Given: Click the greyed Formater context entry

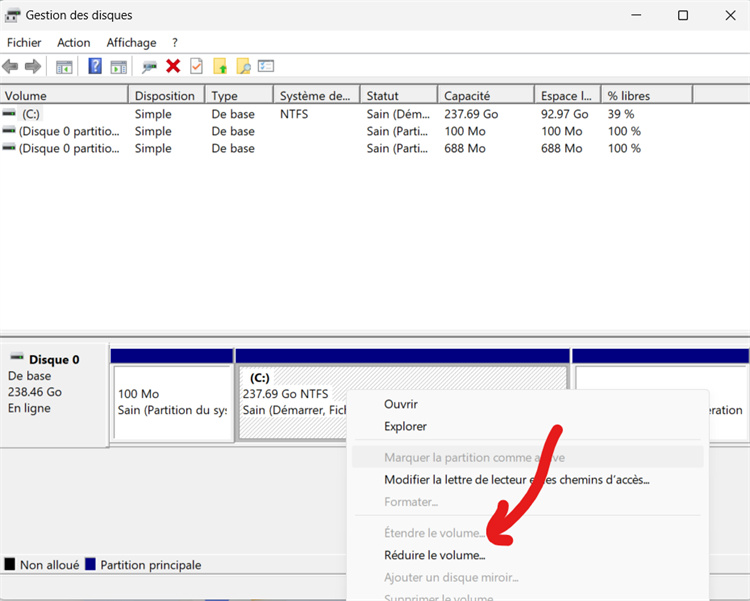Looking at the screenshot, I should coord(411,502).
